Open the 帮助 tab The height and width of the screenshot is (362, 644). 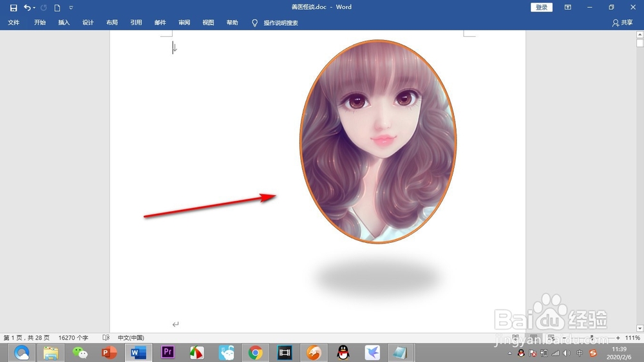(232, 23)
